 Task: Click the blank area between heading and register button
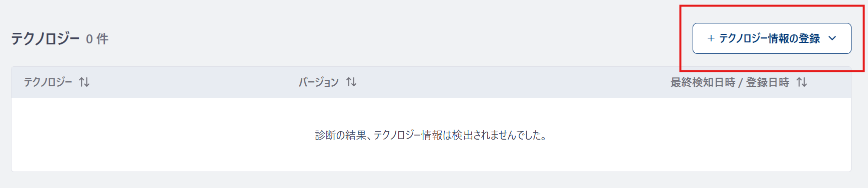(400, 38)
